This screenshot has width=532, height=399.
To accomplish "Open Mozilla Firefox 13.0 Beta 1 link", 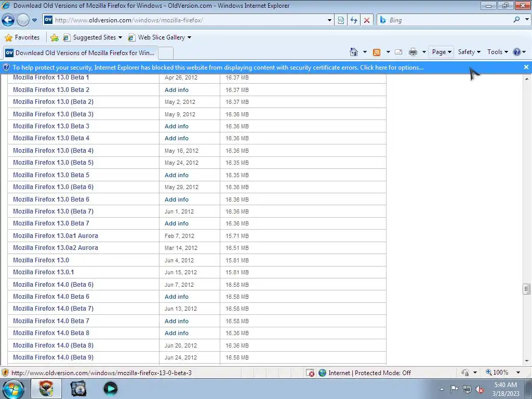I will [x=51, y=77].
